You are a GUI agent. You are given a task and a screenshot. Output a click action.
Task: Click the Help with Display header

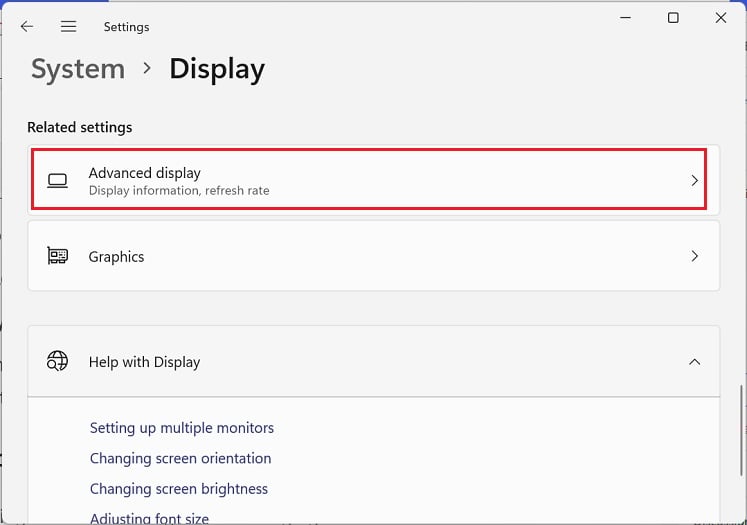click(x=145, y=362)
